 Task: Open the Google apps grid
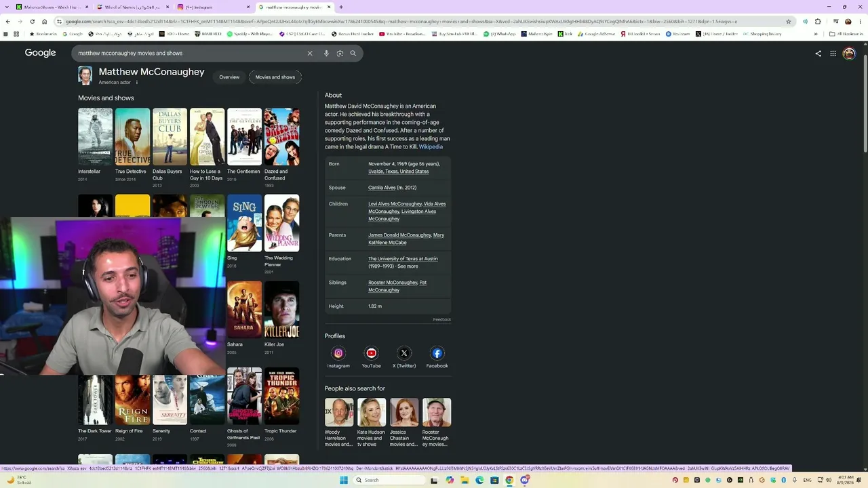[x=833, y=54]
